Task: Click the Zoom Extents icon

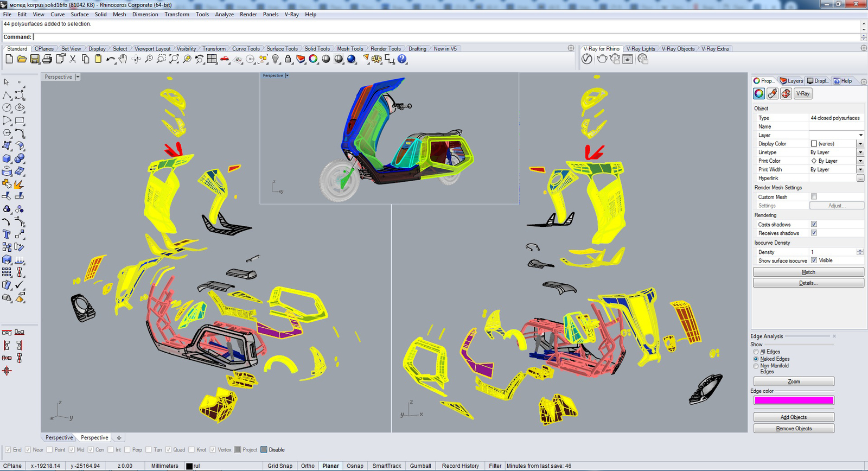Action: [x=174, y=59]
